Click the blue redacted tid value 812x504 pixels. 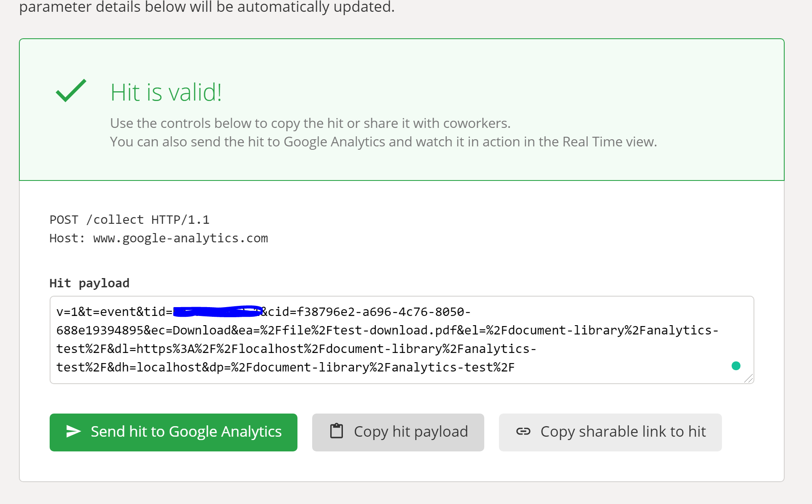tap(217, 312)
